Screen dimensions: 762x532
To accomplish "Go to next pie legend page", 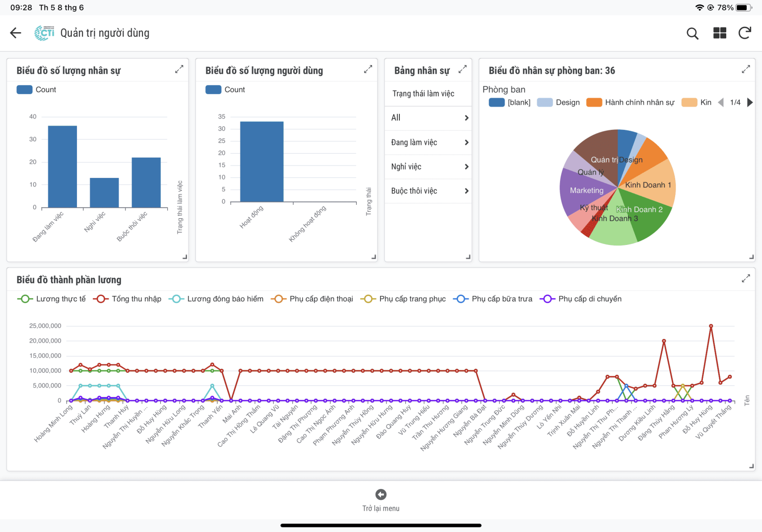I will click(750, 102).
